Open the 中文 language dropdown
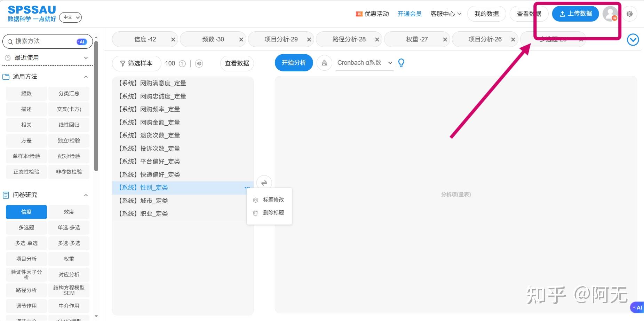This screenshot has height=321, width=644. (70, 17)
